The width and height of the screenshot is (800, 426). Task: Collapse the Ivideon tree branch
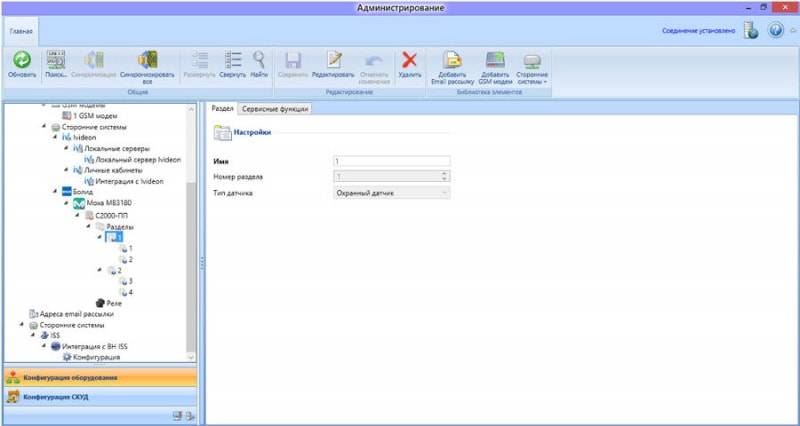point(56,138)
